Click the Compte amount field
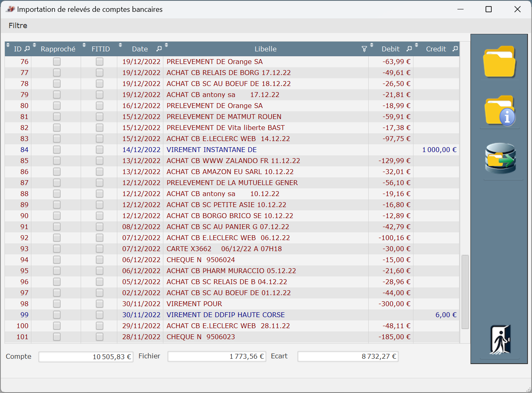Image resolution: width=532 pixels, height=393 pixels. pos(86,357)
